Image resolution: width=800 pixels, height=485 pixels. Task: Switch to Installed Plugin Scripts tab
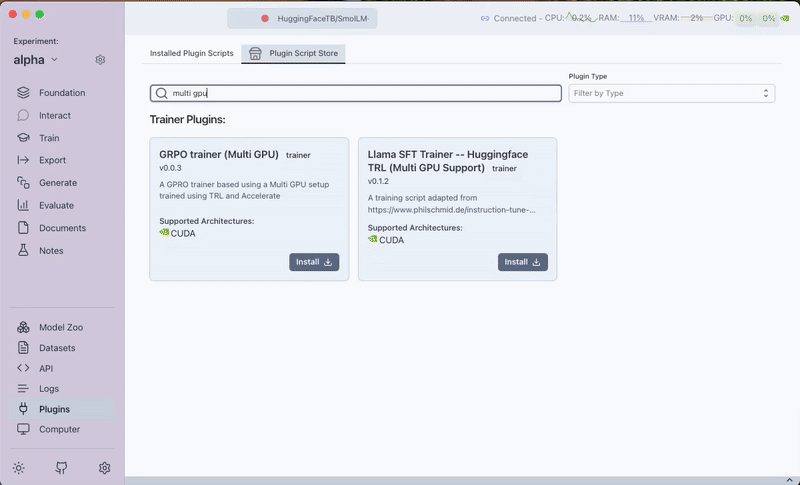click(191, 53)
